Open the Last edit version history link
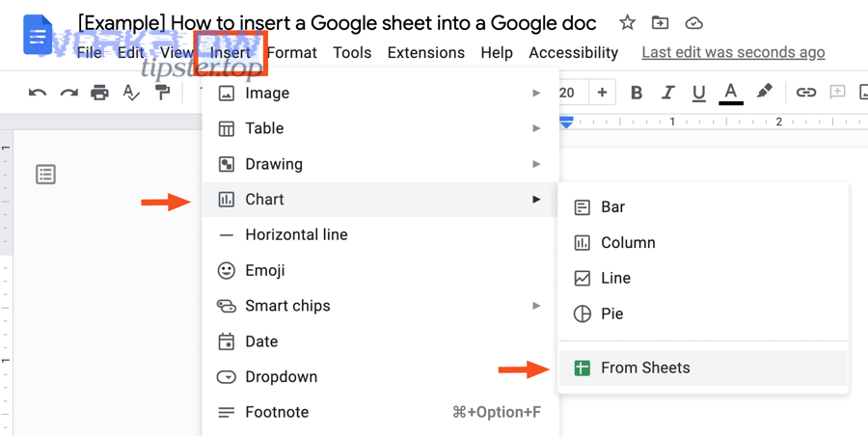Viewport: 868px width, 436px height. click(734, 53)
